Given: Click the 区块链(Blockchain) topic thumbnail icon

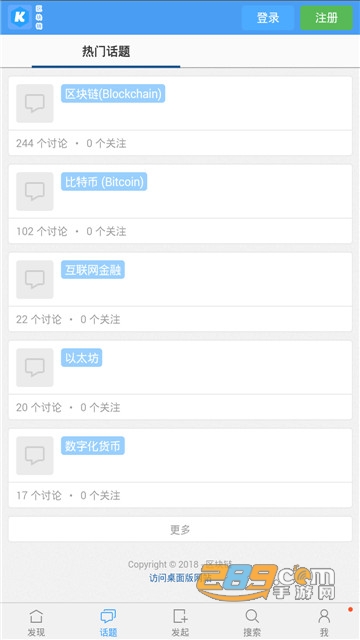Looking at the screenshot, I should point(35,103).
